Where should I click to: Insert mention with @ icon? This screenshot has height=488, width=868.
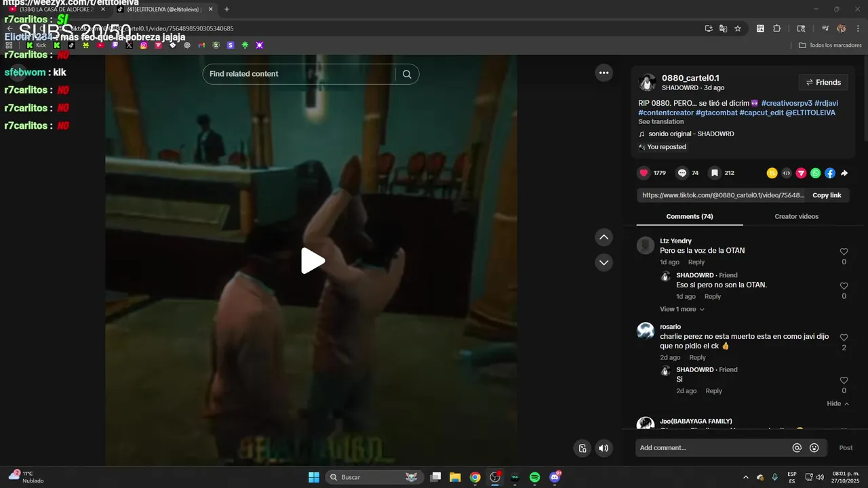point(797,448)
